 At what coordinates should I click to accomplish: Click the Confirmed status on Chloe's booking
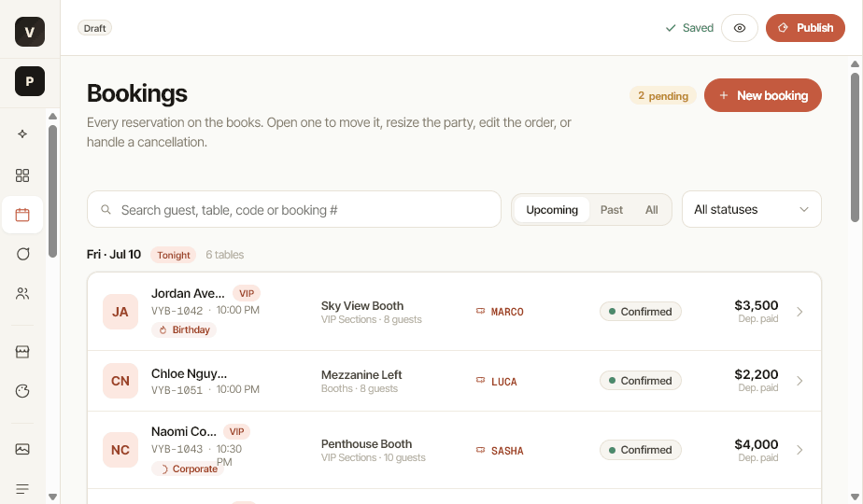click(641, 381)
